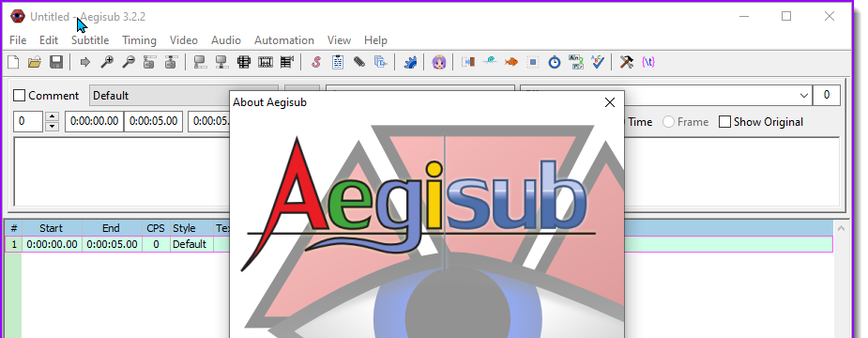Open the Timing menu
Viewport: 868px width, 338px height.
[139, 40]
